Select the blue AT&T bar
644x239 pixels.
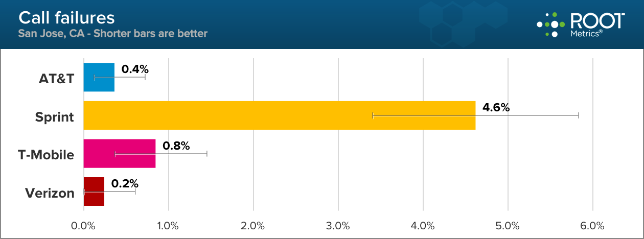coord(99,77)
